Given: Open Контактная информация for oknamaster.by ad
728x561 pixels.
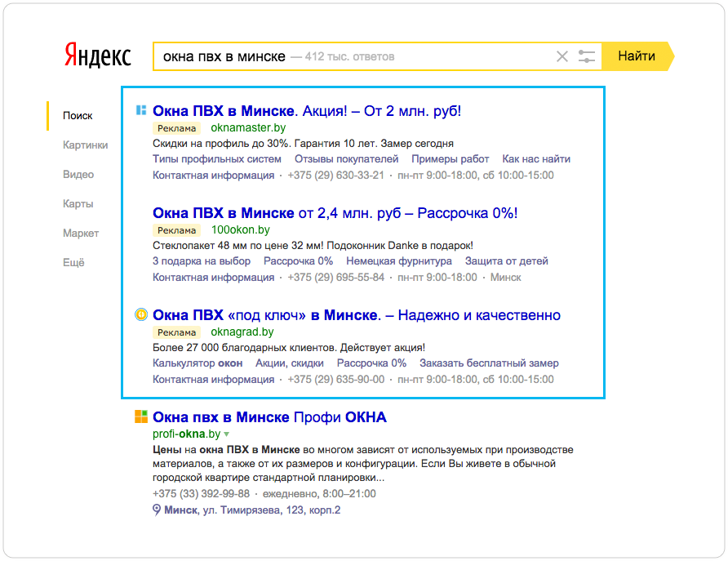Looking at the screenshot, I should click(214, 175).
